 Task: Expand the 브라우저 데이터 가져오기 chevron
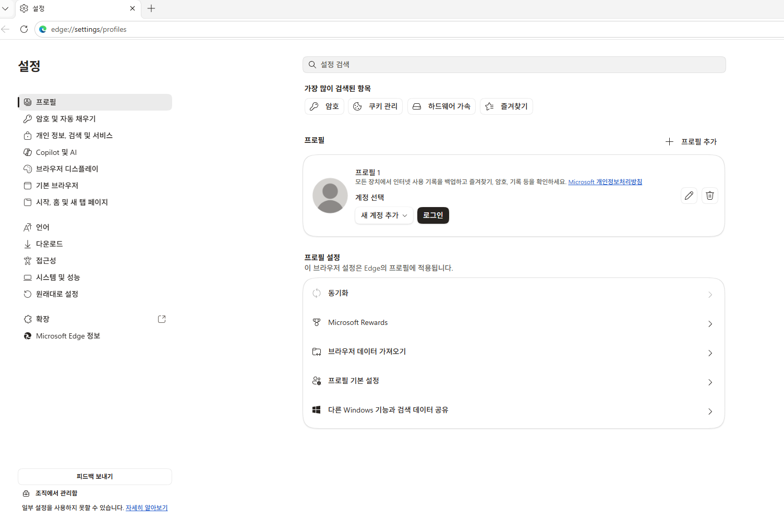[710, 353]
